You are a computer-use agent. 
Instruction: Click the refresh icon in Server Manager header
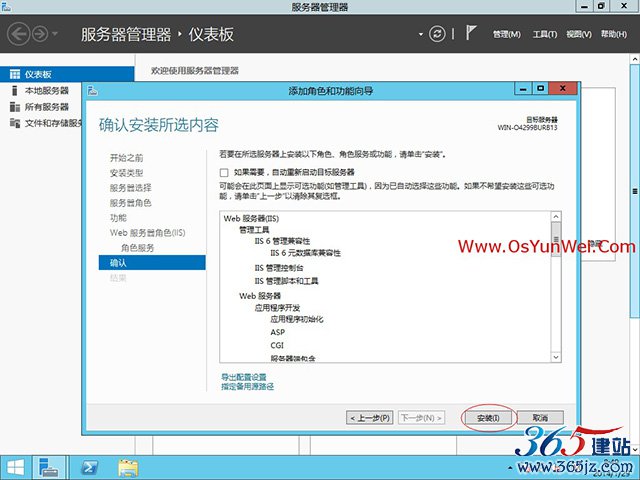coord(437,34)
